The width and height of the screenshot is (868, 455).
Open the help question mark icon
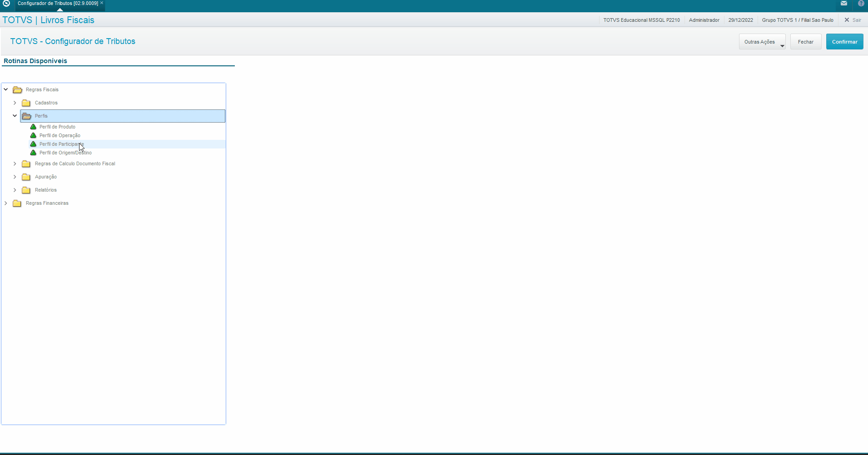point(861,3)
